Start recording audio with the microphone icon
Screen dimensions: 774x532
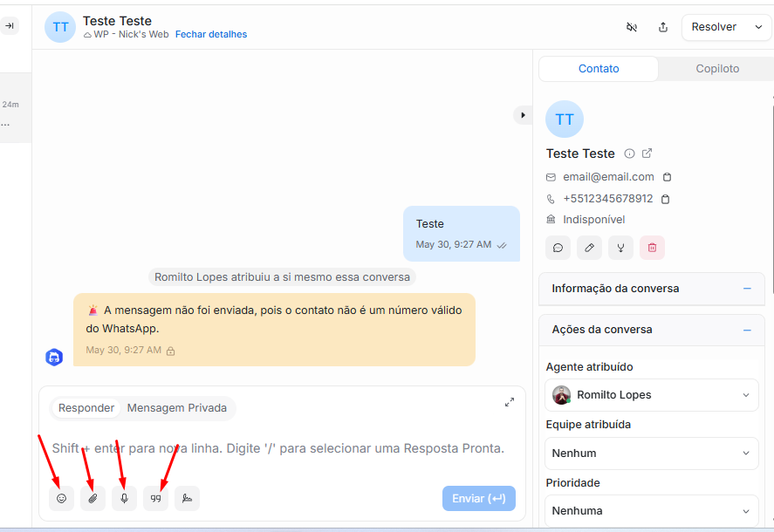(124, 499)
